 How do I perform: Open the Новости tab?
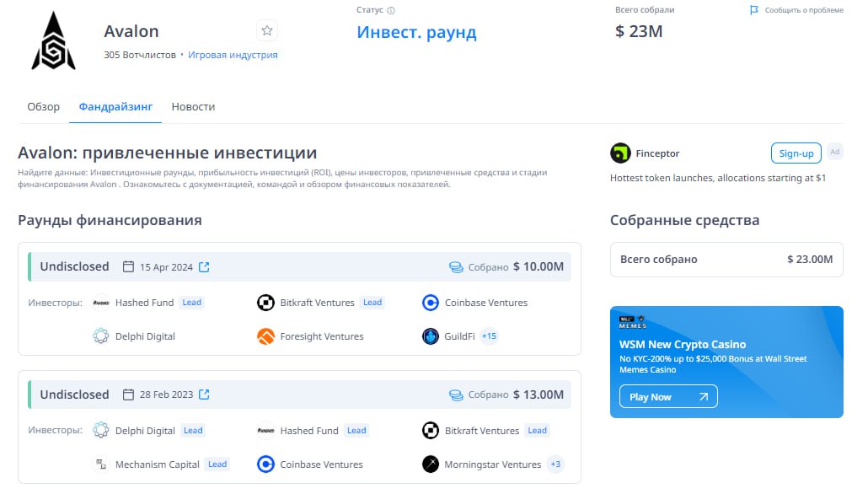[x=193, y=107]
